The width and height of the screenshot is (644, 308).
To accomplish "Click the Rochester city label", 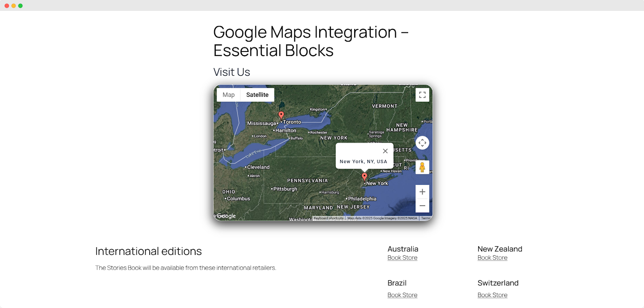I will tap(319, 132).
